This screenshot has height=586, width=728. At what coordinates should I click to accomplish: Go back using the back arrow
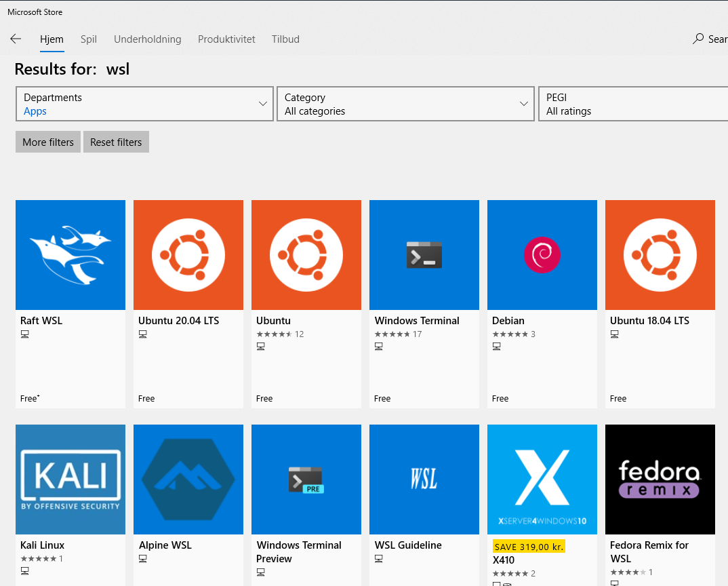[x=16, y=39]
